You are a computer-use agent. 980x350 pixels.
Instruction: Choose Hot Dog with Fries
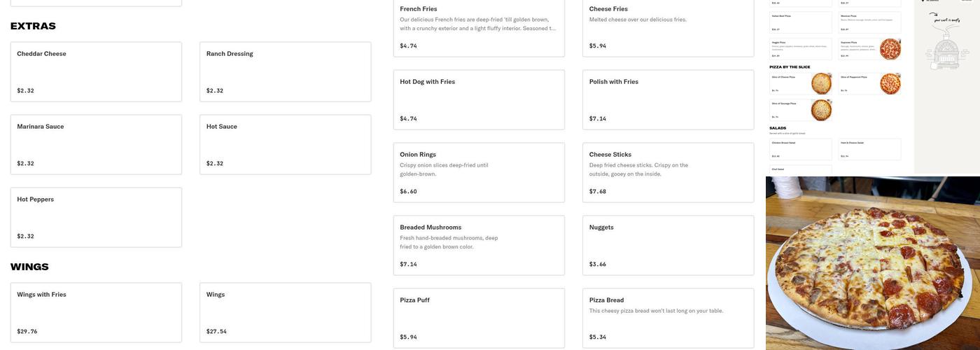pos(479,99)
